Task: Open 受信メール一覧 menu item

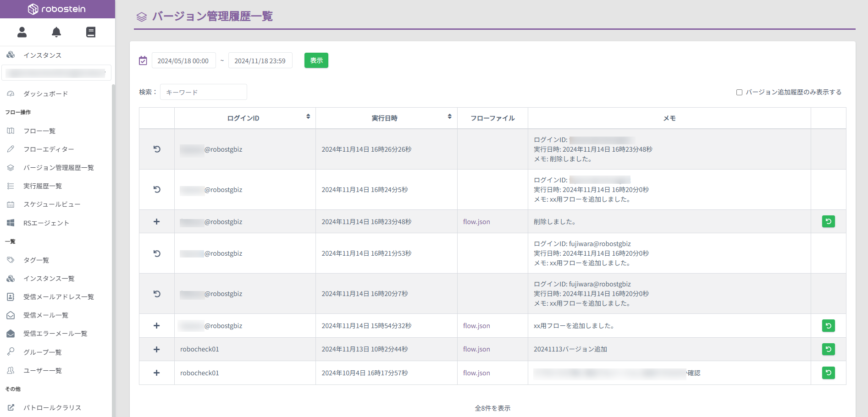Action: pos(45,315)
